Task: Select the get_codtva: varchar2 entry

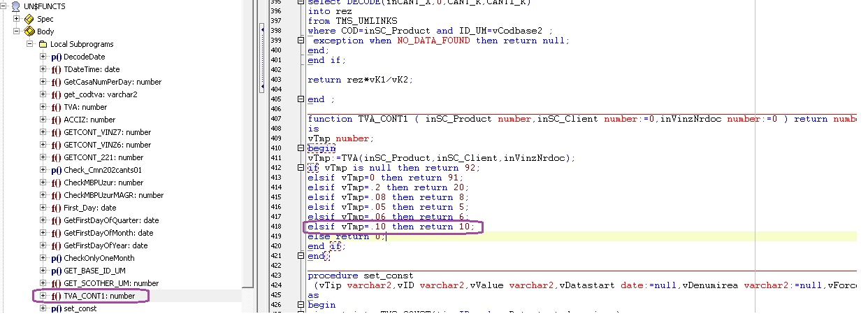Action: click(x=101, y=94)
